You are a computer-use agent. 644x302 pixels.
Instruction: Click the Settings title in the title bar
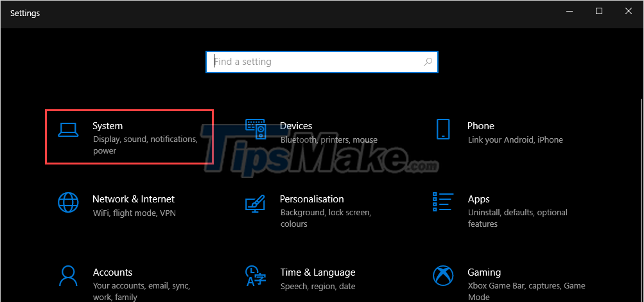pos(25,13)
